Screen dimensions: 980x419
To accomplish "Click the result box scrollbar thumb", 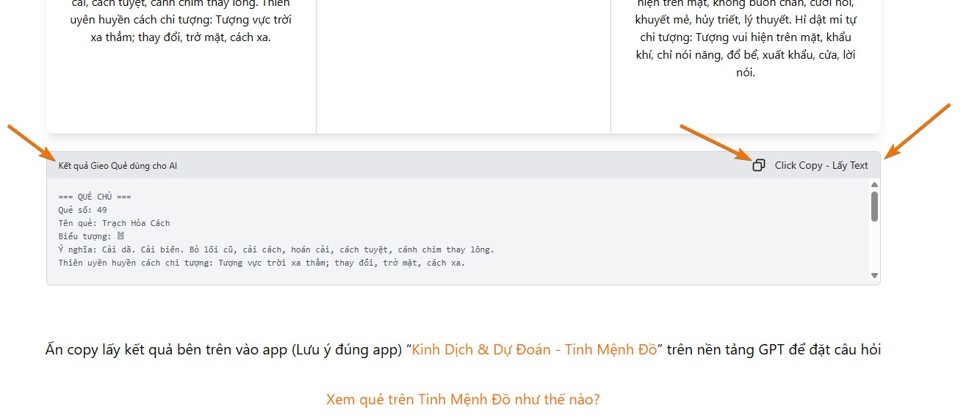I will pos(874,206).
